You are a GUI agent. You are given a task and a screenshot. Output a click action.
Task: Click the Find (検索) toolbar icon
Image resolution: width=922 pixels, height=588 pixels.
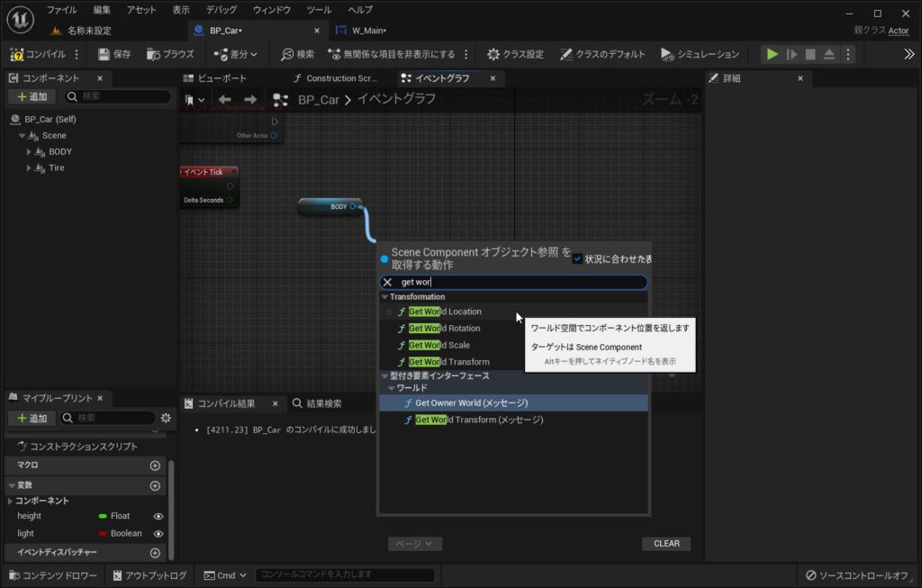click(287, 54)
